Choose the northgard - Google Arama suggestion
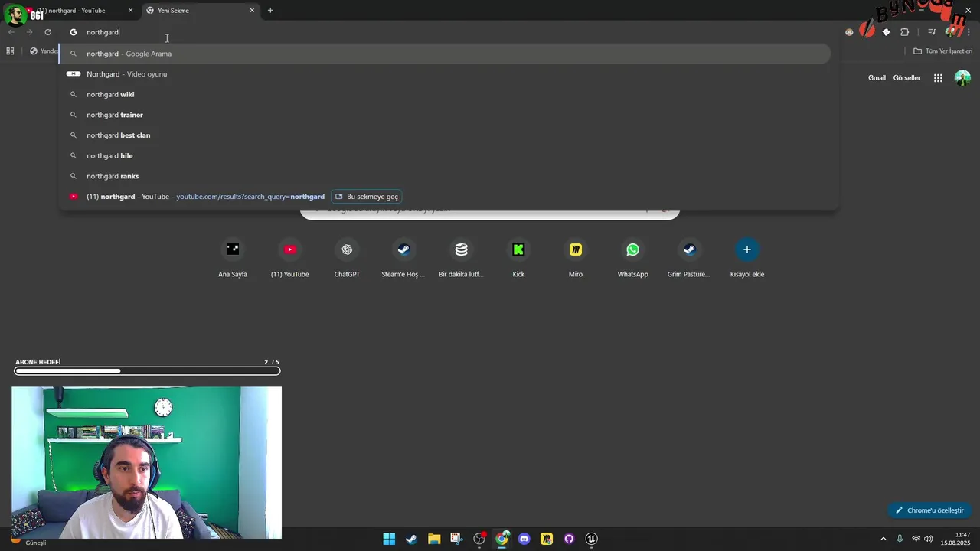The width and height of the screenshot is (980, 551). (446, 54)
